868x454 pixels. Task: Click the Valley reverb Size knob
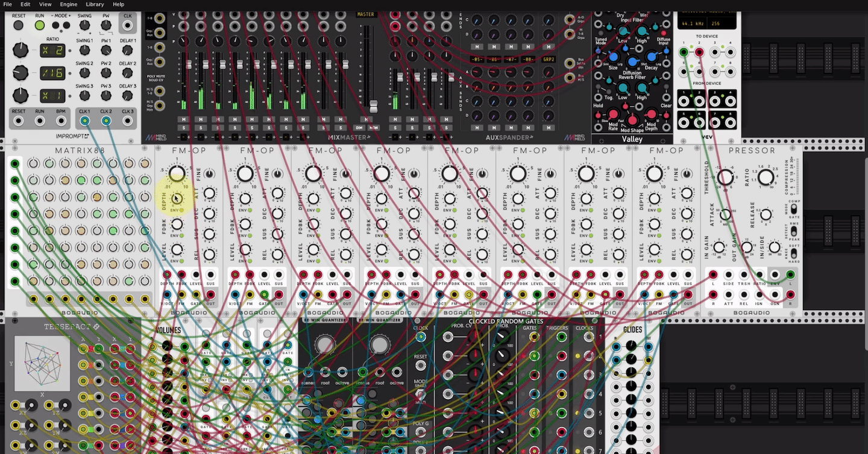[614, 57]
